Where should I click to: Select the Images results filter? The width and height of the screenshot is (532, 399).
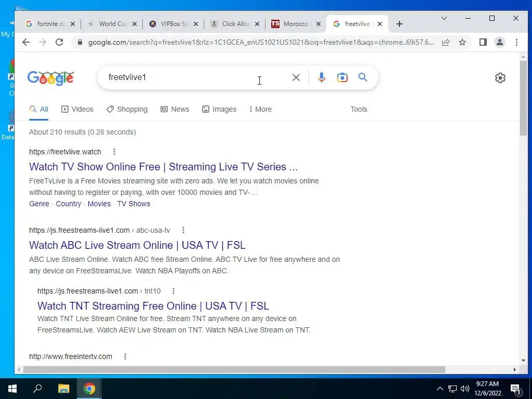[x=220, y=109]
